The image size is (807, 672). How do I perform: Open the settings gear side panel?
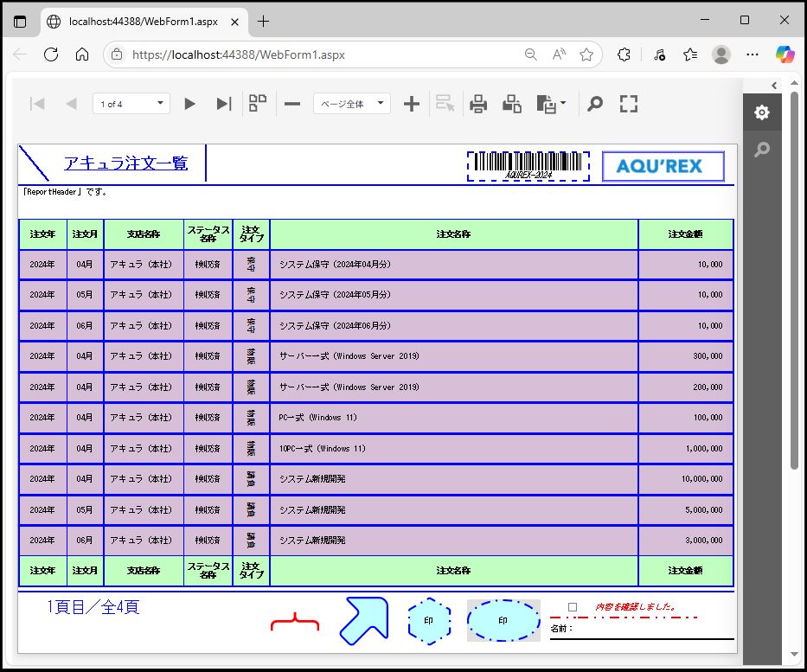click(761, 113)
